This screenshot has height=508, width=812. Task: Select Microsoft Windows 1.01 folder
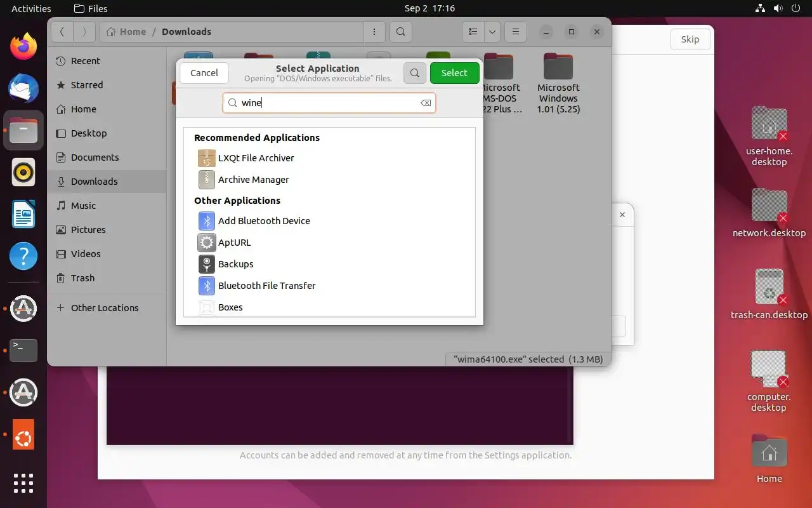coord(558,83)
